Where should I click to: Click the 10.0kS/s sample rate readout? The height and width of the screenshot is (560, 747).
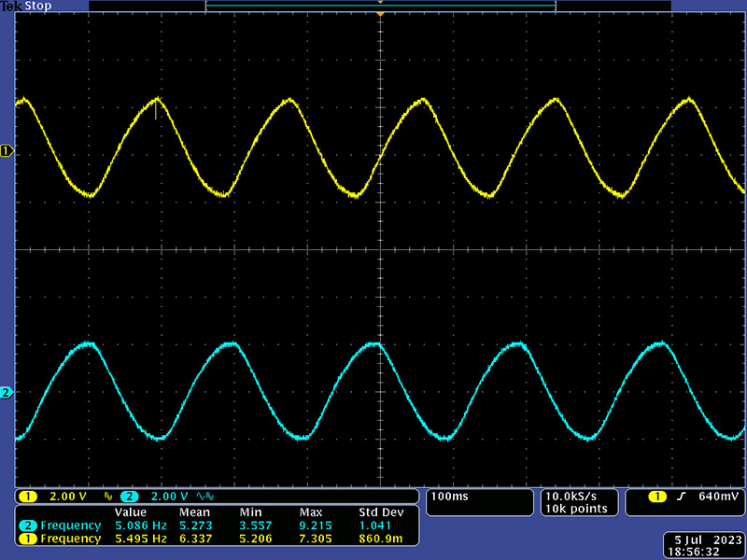click(571, 497)
